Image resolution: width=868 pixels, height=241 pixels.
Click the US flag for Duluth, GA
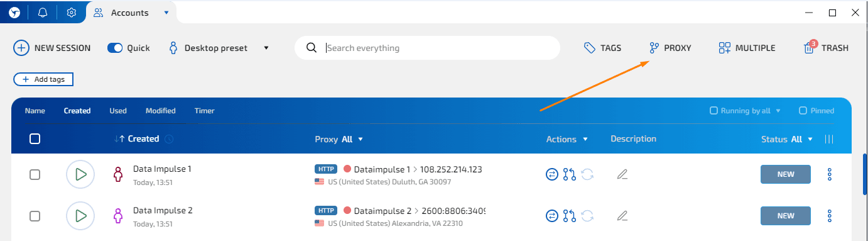320,182
